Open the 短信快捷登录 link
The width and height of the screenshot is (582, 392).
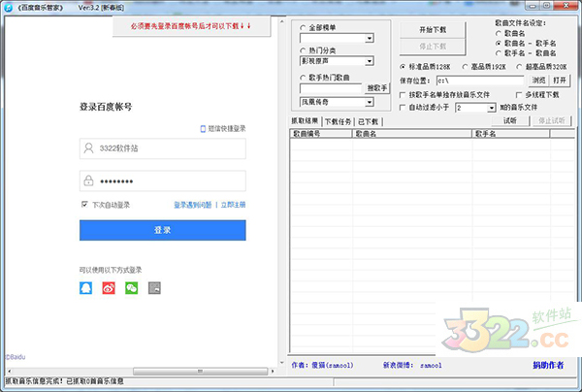click(227, 129)
